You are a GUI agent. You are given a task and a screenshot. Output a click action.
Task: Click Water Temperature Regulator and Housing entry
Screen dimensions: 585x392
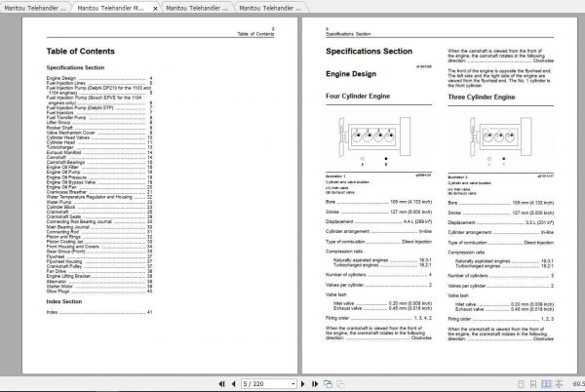99,197
